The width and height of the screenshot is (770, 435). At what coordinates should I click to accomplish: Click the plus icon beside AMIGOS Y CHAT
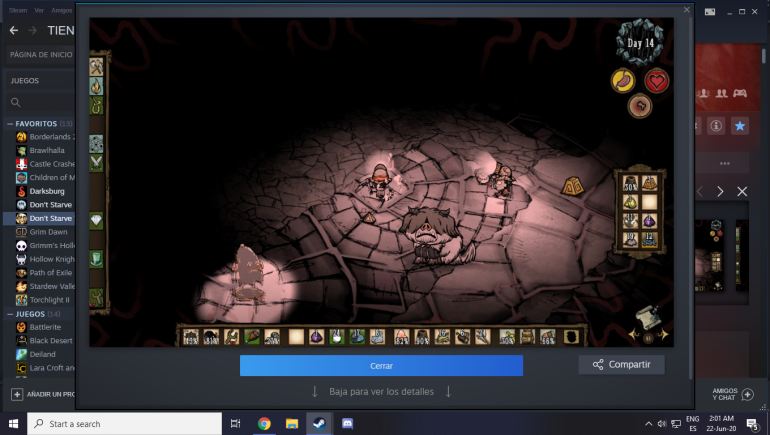point(747,394)
